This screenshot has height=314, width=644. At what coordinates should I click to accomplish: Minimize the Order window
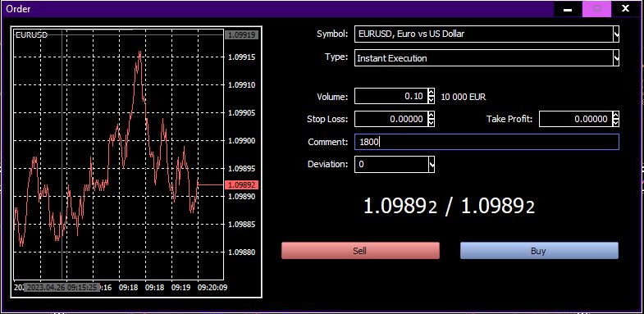pyautogui.click(x=569, y=9)
